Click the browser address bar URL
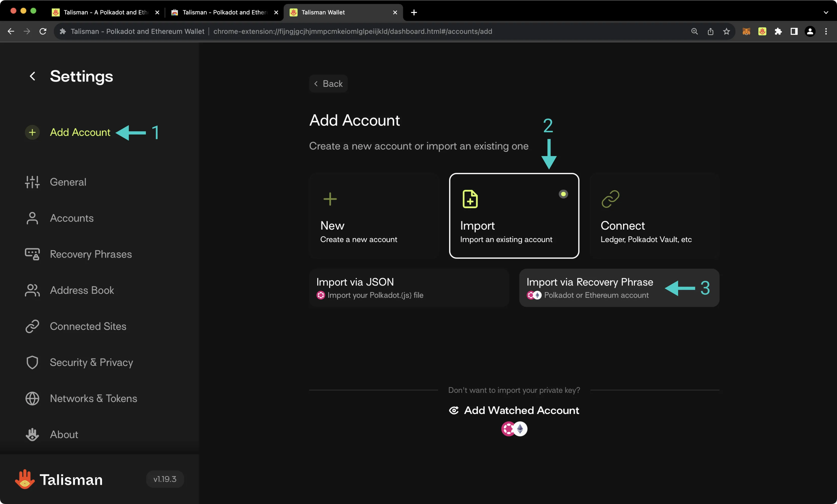Screen dimensions: 837x504 353,31
